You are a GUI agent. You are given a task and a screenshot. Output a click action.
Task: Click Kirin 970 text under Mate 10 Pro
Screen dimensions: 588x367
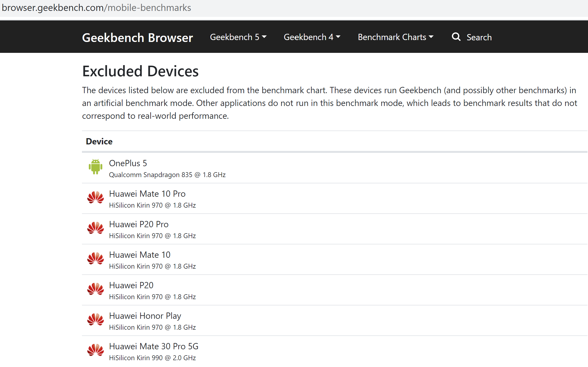coord(152,205)
